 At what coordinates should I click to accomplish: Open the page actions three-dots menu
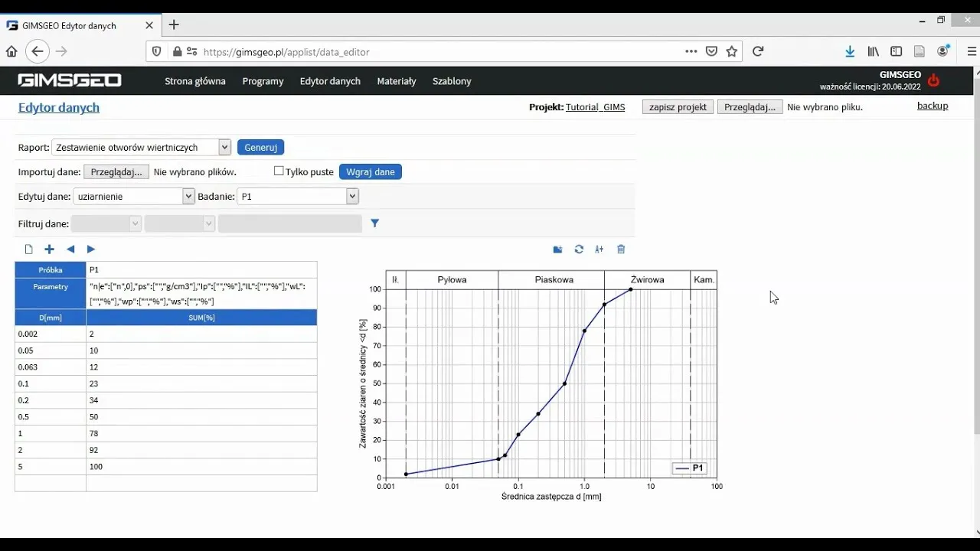point(691,51)
